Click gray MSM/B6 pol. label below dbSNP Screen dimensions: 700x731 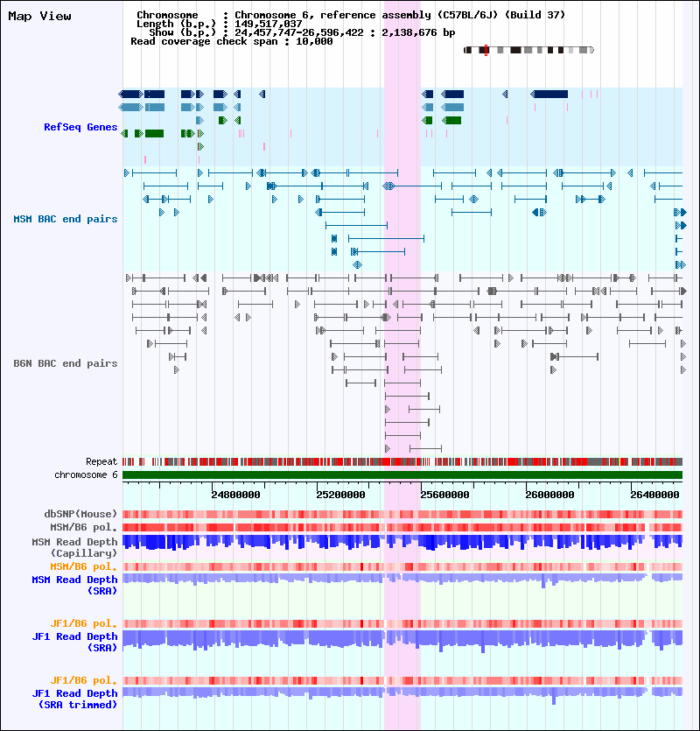[x=84, y=527]
